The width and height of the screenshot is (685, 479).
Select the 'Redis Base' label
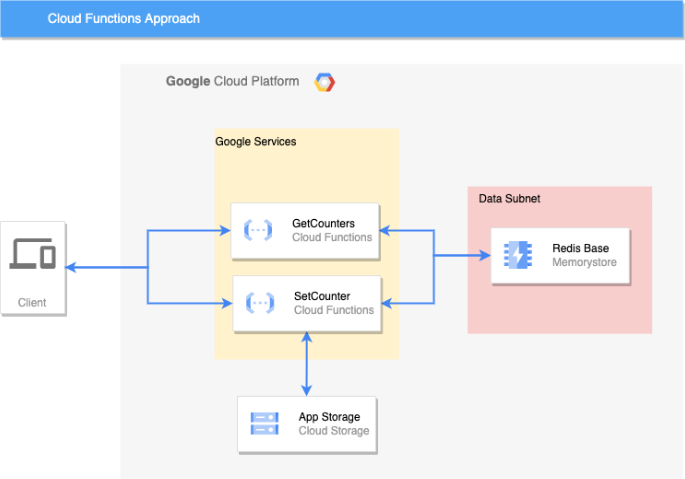580,248
